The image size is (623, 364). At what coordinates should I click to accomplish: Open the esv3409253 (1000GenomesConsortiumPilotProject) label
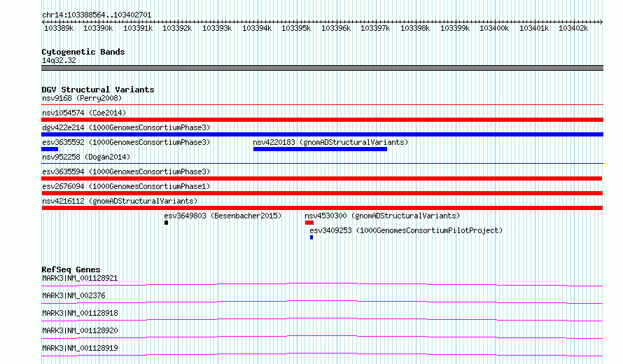pyautogui.click(x=406, y=230)
